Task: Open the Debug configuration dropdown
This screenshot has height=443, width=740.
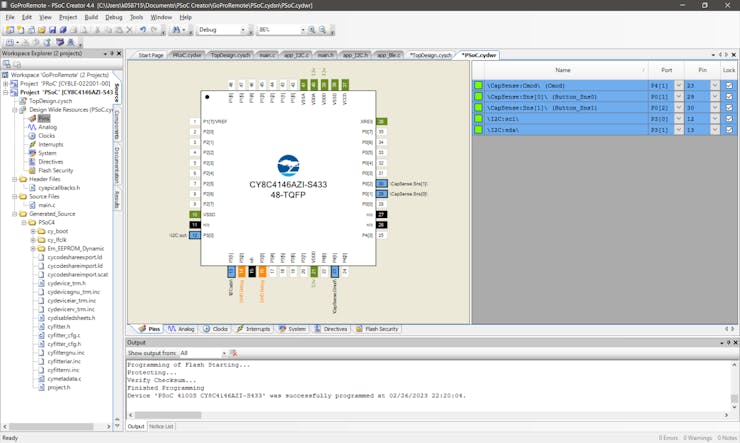Action: tap(244, 30)
